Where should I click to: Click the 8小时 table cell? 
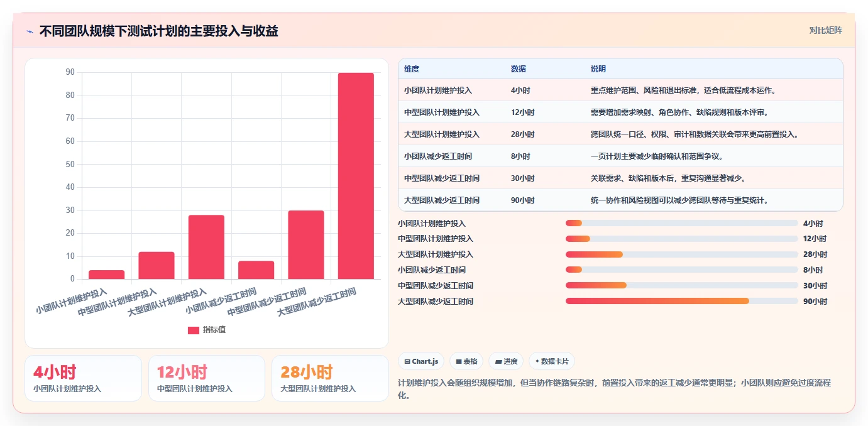(520, 156)
